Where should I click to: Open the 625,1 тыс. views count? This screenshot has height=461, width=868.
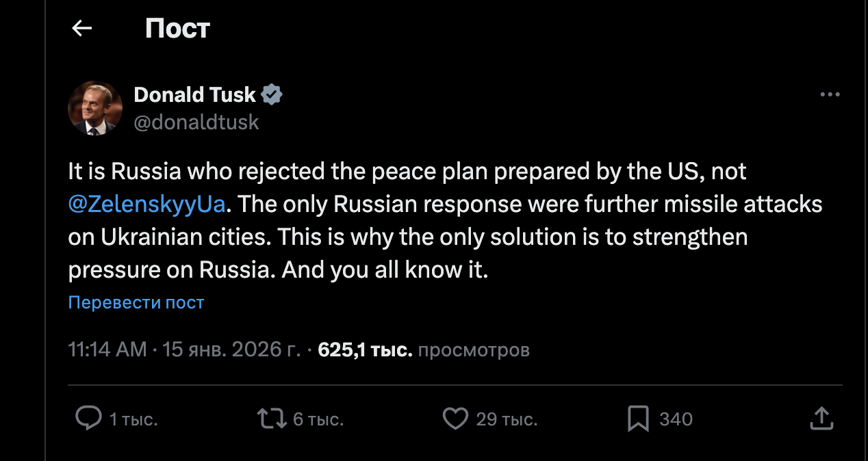coord(365,350)
